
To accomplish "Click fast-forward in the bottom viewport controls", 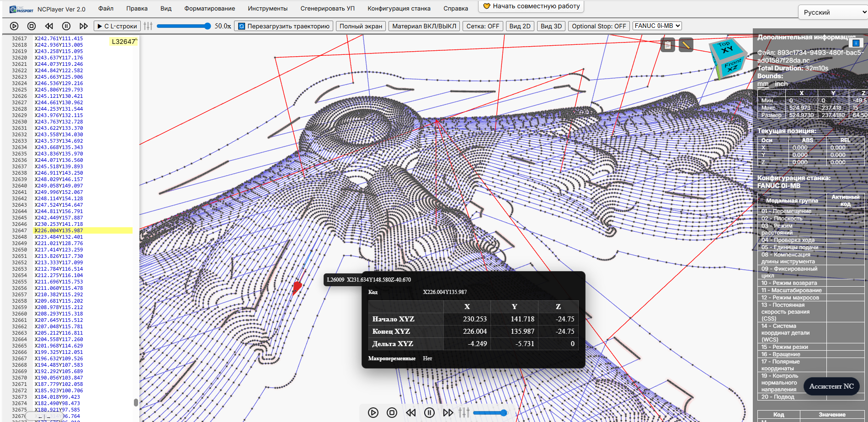I will [x=448, y=413].
